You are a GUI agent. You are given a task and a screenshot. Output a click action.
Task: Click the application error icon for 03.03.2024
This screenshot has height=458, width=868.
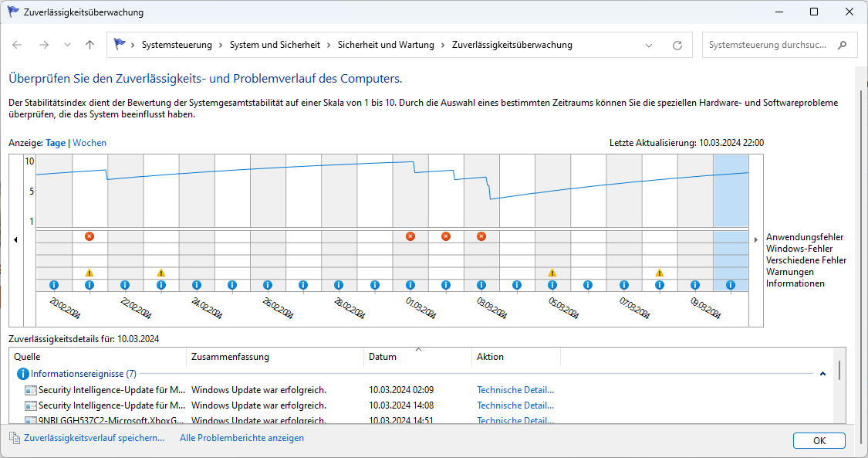481,236
